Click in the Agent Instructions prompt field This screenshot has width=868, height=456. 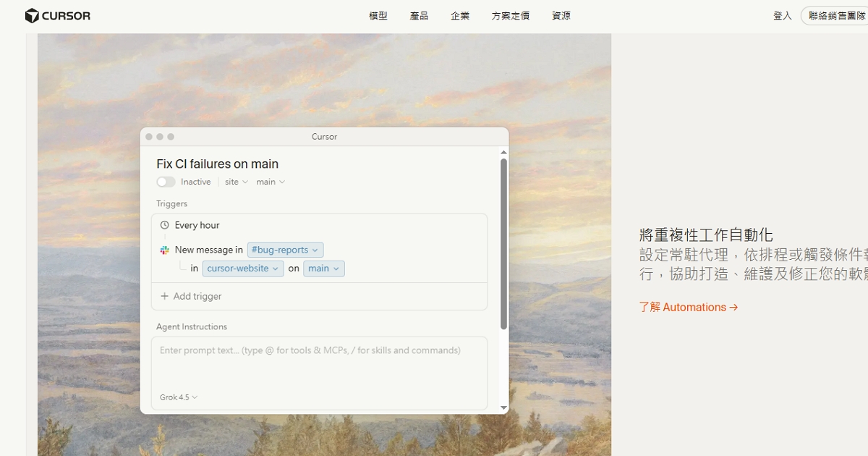pos(319,373)
